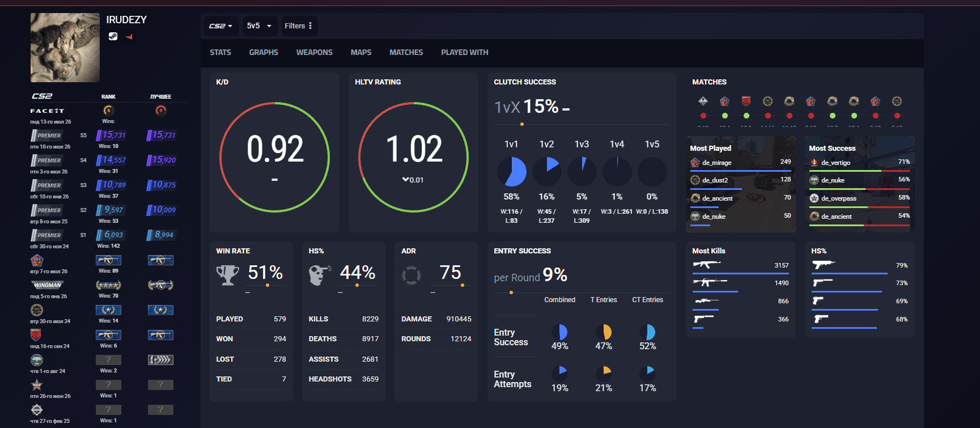The height and width of the screenshot is (428, 980).
Task: Click the CT Entries 52% chart
Action: 648,332
